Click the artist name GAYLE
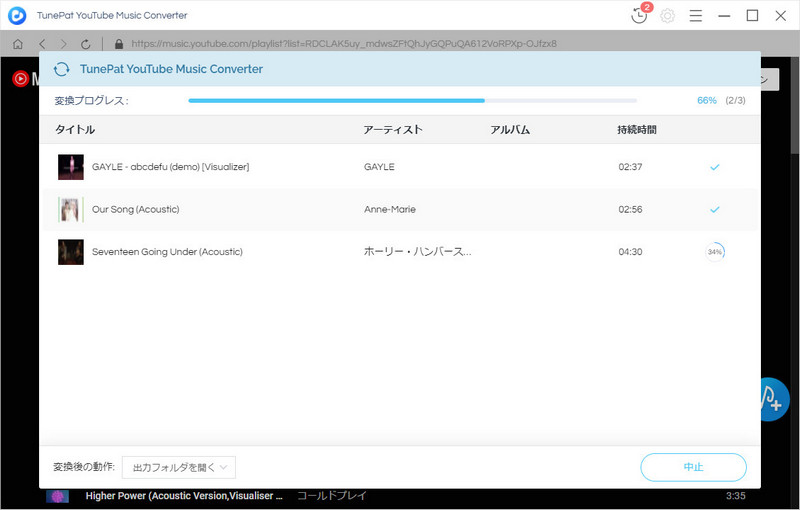Viewport: 800px width, 510px height. pos(379,167)
